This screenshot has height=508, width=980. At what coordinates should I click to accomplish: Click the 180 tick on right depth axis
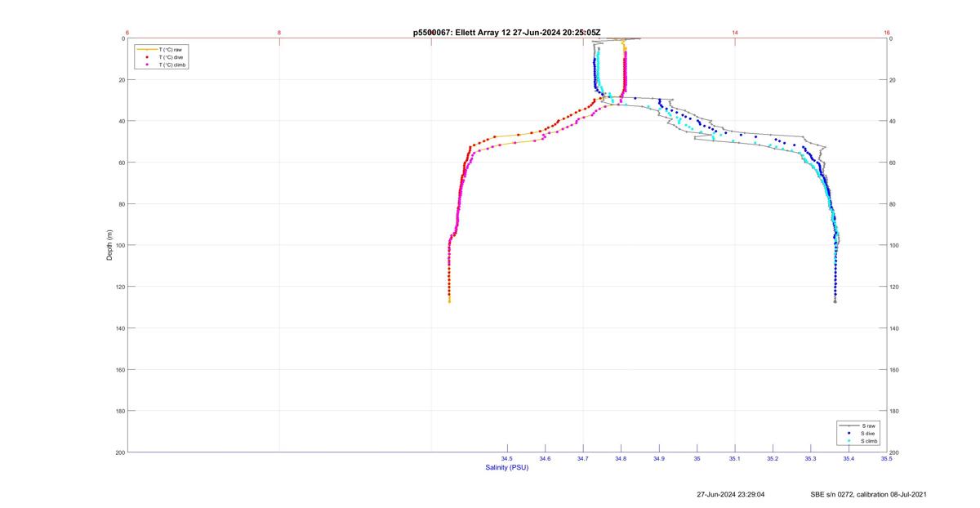[895, 411]
